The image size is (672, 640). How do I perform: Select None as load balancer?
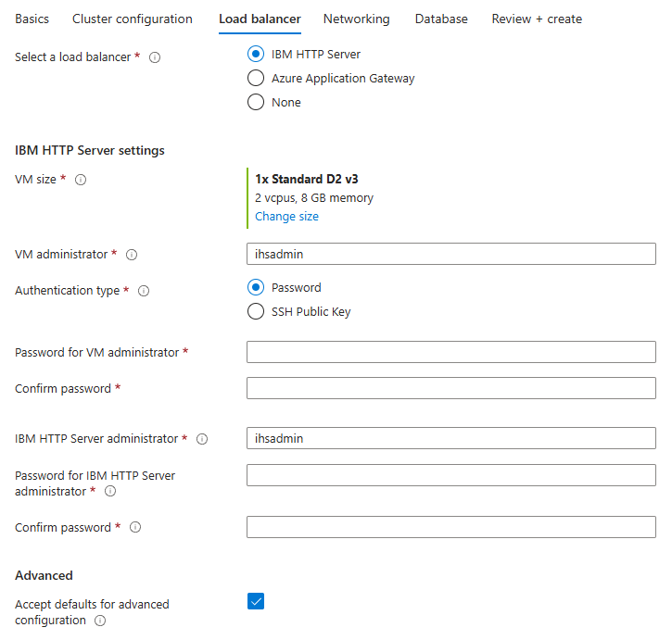pyautogui.click(x=256, y=103)
